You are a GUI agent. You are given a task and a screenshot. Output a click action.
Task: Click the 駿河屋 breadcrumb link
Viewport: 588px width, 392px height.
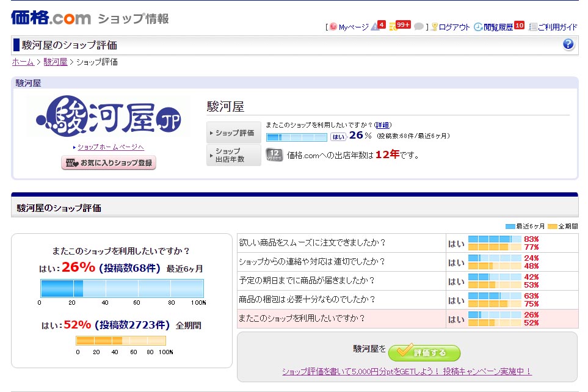coord(56,62)
